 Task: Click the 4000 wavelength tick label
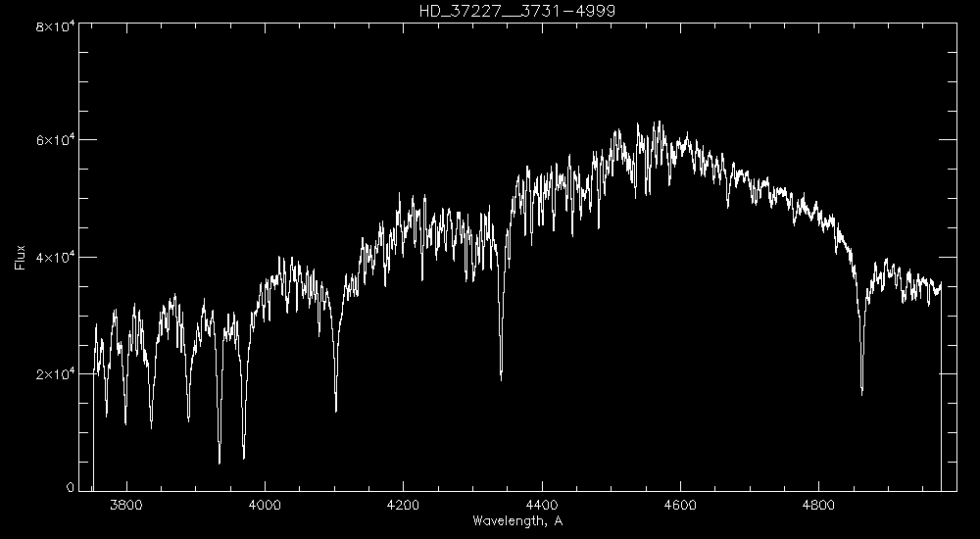click(x=265, y=505)
